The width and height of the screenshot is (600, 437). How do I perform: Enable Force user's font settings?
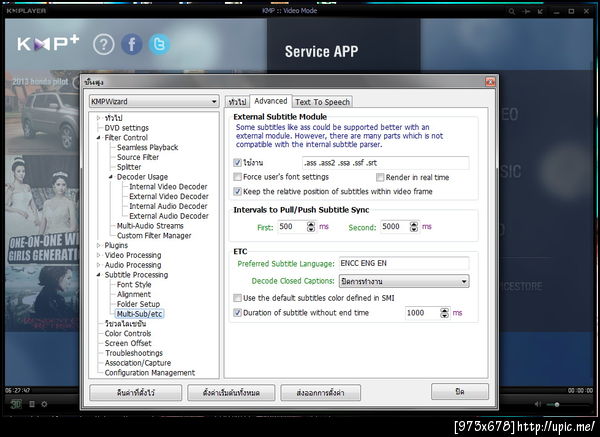pos(237,177)
